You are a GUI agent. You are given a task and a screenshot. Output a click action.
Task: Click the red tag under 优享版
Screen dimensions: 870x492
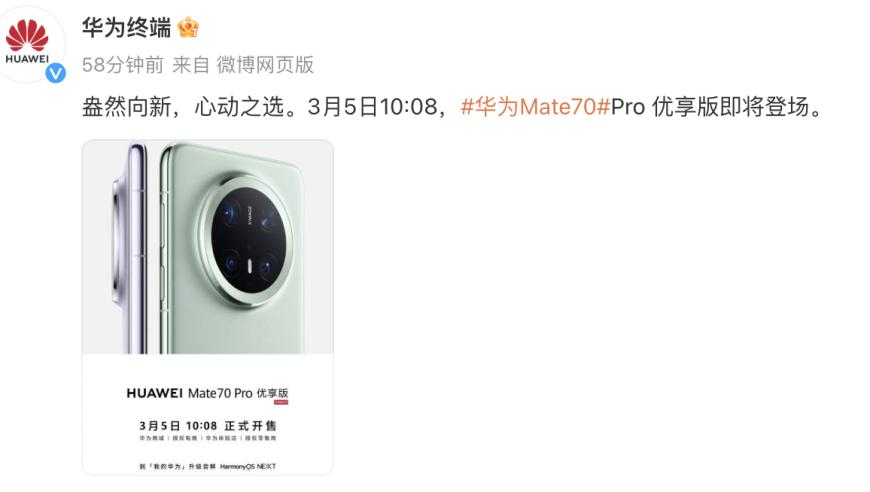click(x=281, y=402)
